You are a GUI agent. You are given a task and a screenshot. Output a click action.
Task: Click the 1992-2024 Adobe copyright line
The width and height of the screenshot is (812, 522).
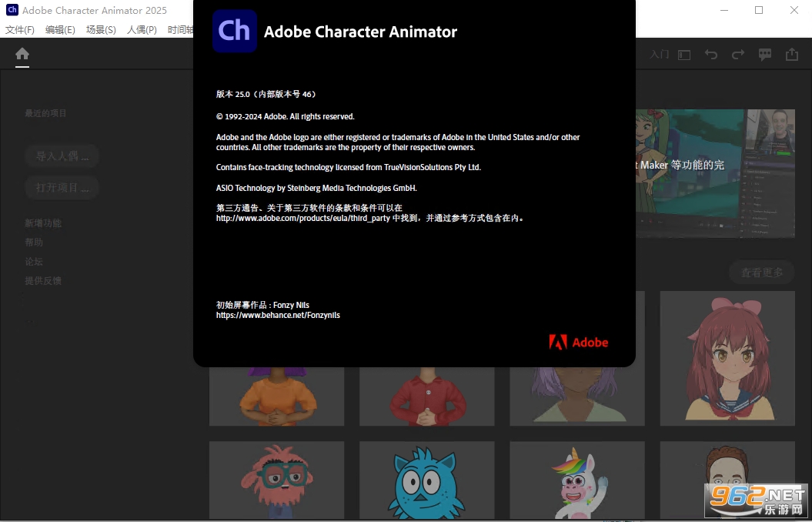click(x=286, y=116)
